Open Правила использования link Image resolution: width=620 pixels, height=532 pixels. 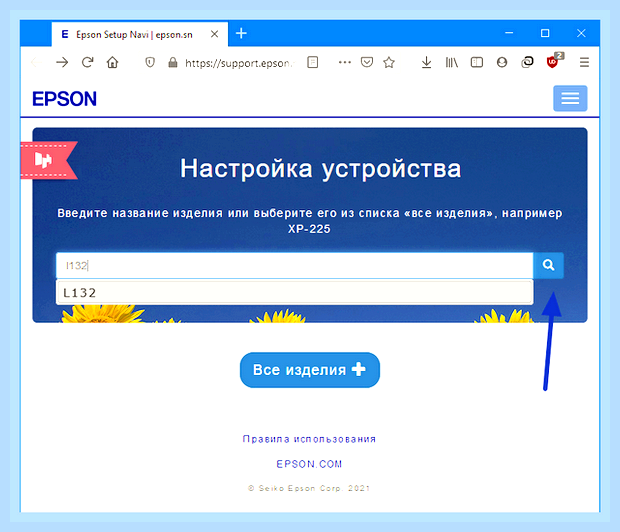(x=309, y=439)
